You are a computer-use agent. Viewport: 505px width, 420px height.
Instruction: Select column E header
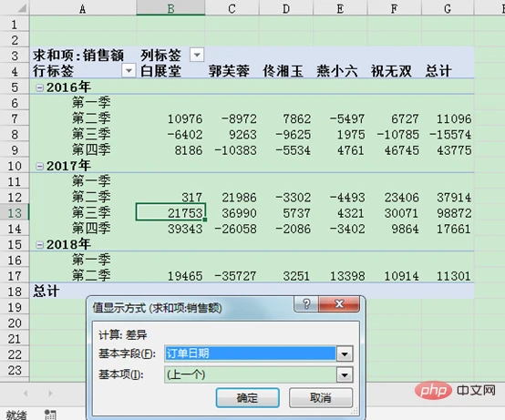pos(340,8)
